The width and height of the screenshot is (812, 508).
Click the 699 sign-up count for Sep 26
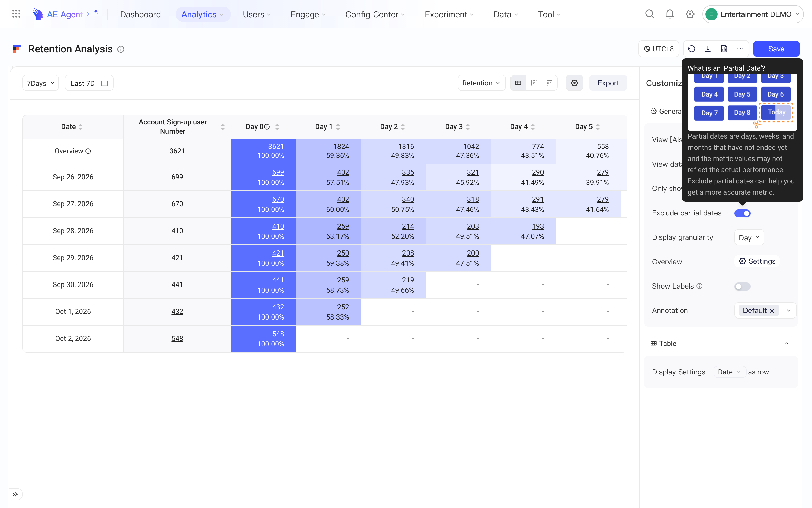coord(177,177)
